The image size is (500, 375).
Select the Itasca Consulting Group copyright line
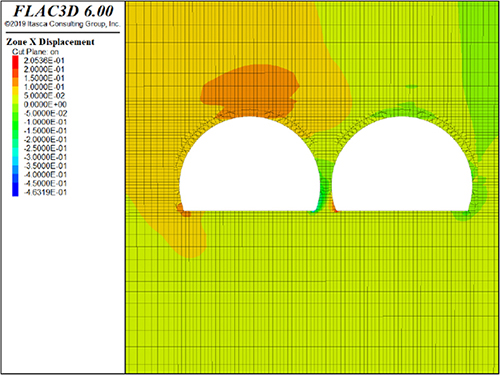click(62, 24)
